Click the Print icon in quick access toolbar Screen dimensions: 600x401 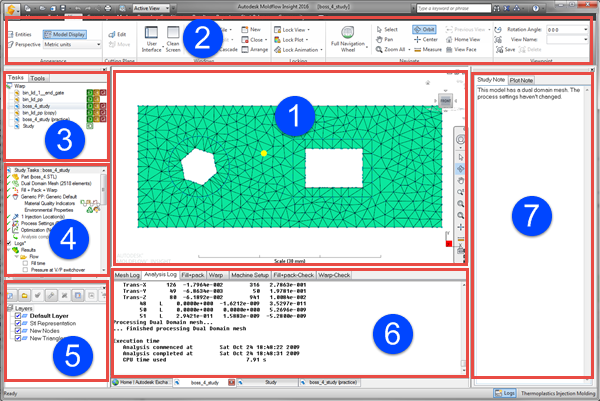pyautogui.click(x=108, y=8)
